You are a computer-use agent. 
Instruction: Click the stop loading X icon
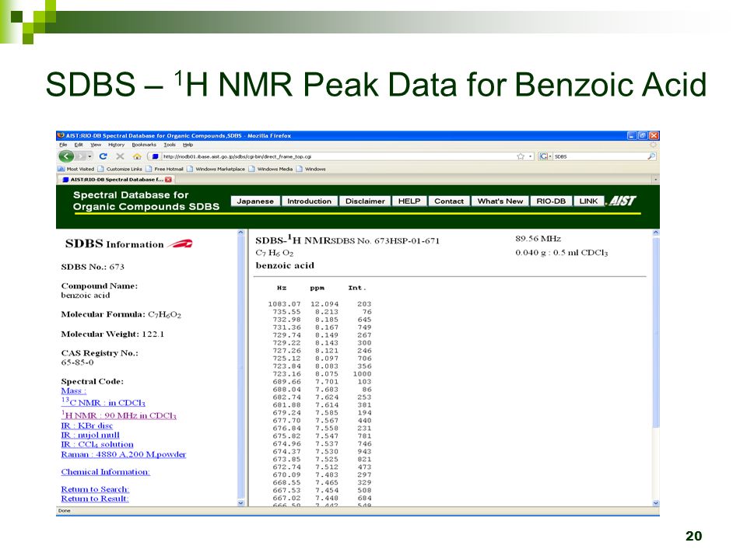point(120,156)
